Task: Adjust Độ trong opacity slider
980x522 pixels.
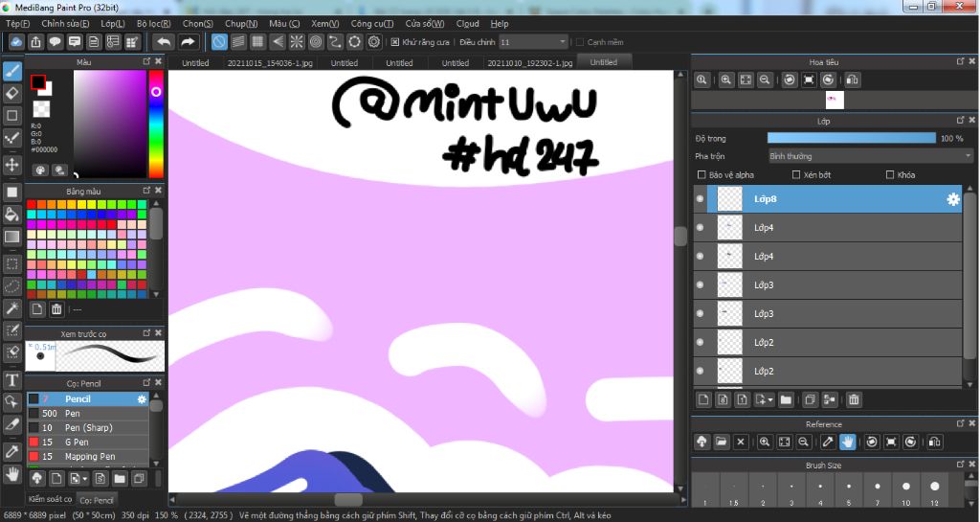Action: 851,138
